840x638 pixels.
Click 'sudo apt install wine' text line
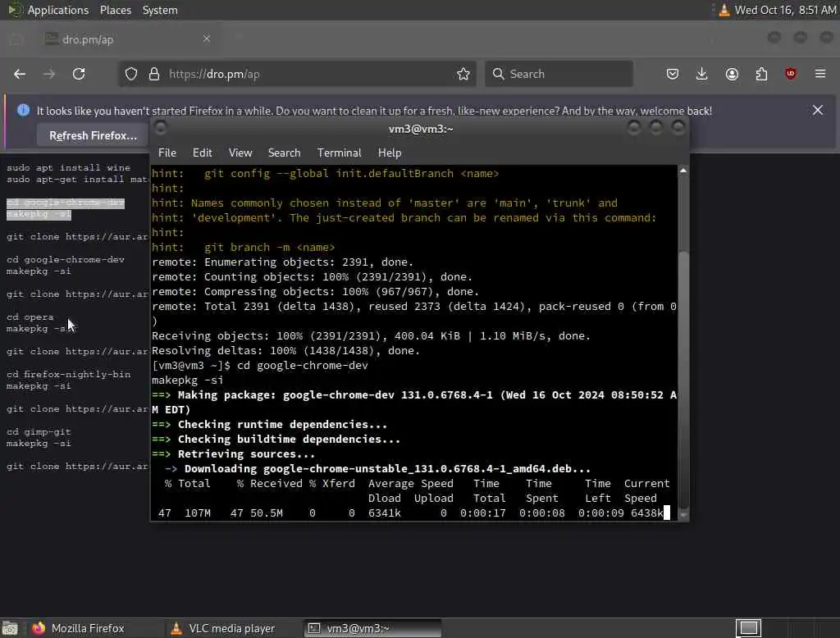[69, 167]
